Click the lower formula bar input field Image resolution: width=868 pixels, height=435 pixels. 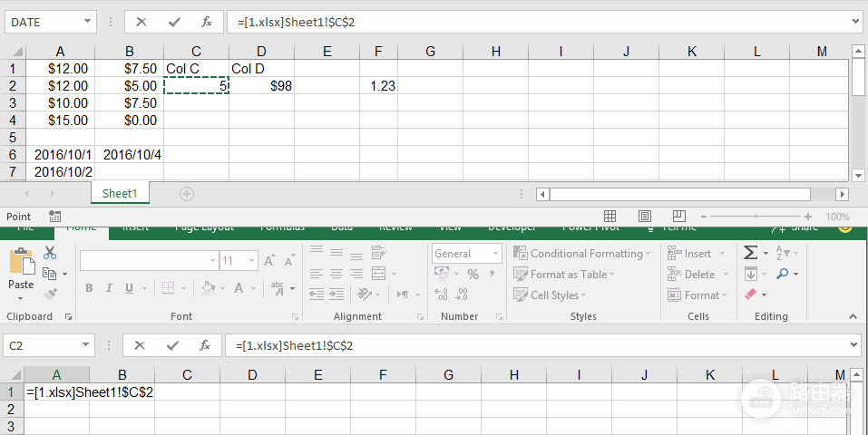click(543, 345)
